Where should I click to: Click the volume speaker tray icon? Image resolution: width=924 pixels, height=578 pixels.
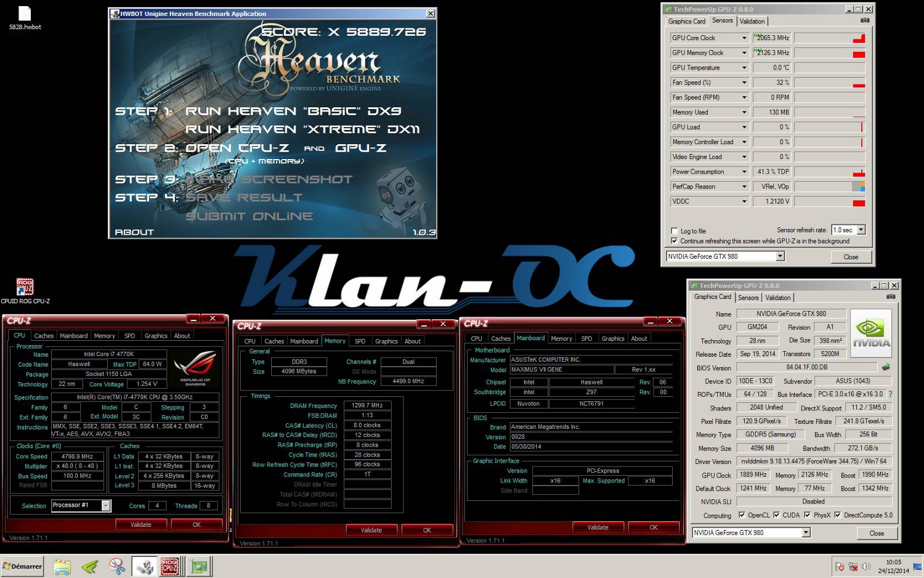point(866,566)
